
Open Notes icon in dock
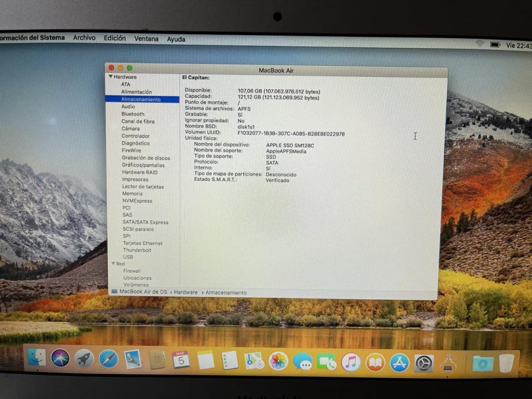tap(206, 361)
